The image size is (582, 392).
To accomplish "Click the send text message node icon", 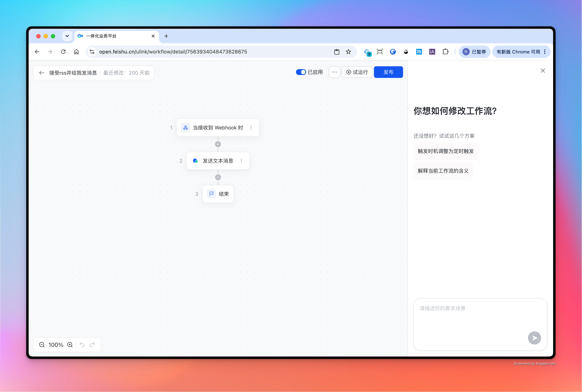I will tap(195, 161).
